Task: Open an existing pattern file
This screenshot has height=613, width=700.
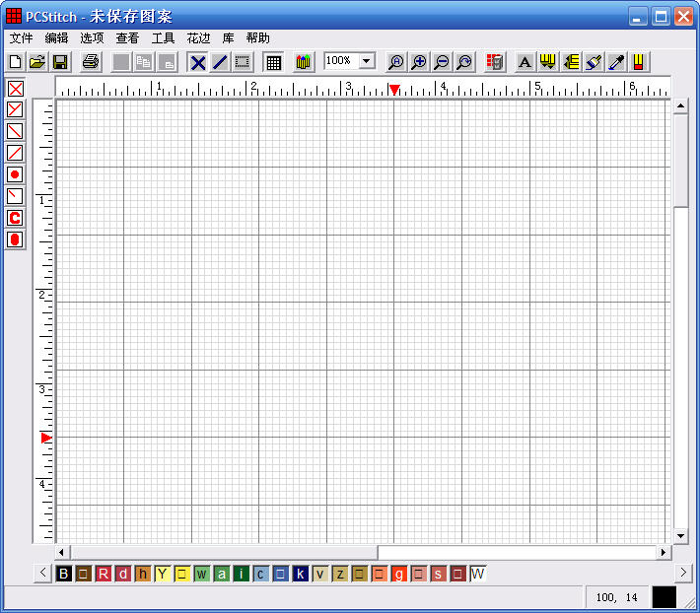Action: click(x=37, y=61)
